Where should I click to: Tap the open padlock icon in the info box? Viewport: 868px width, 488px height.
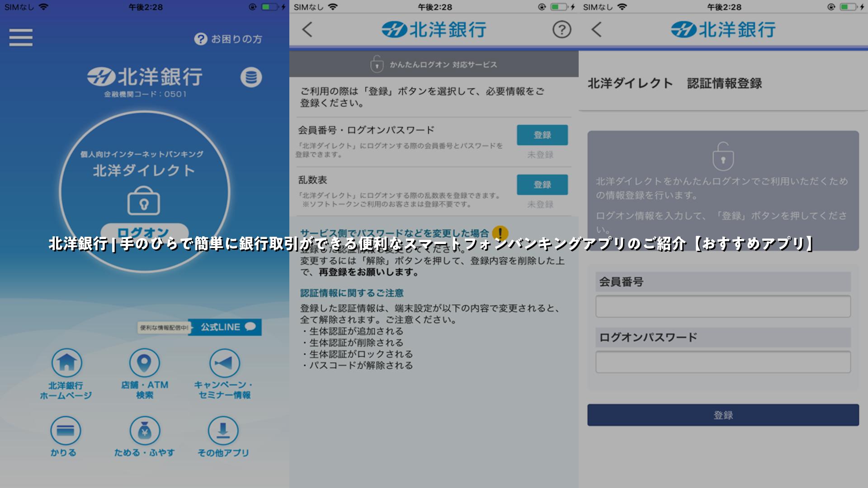tap(723, 156)
